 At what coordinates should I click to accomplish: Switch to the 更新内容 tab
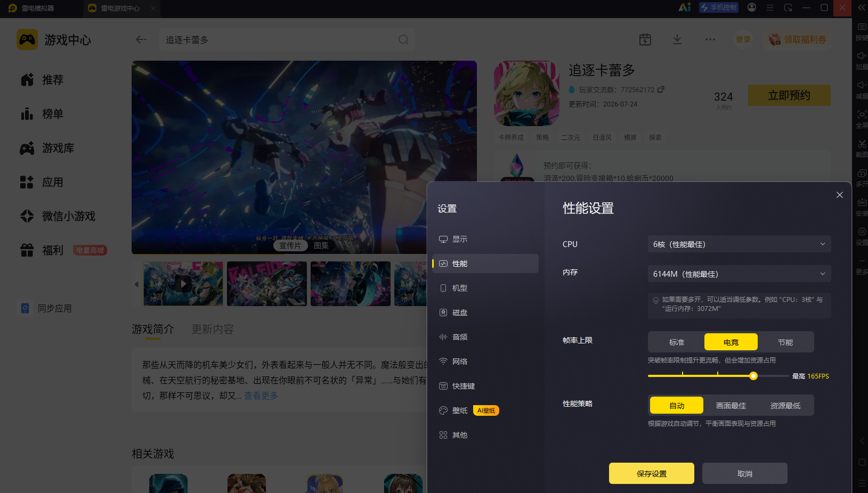(x=213, y=330)
